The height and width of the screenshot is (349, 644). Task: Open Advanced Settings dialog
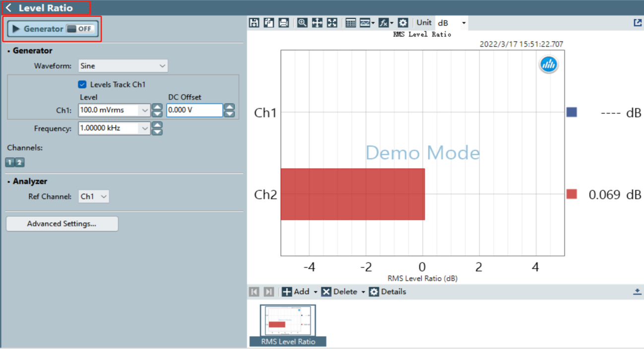tap(62, 224)
